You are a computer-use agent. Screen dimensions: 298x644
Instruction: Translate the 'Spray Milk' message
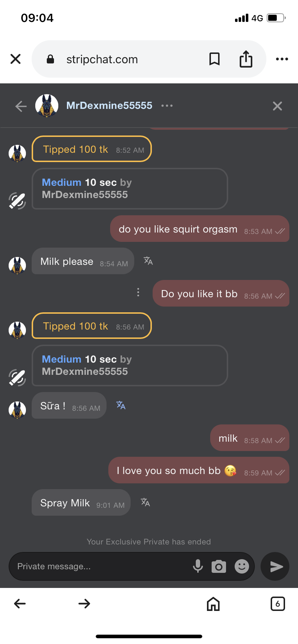pos(145,502)
